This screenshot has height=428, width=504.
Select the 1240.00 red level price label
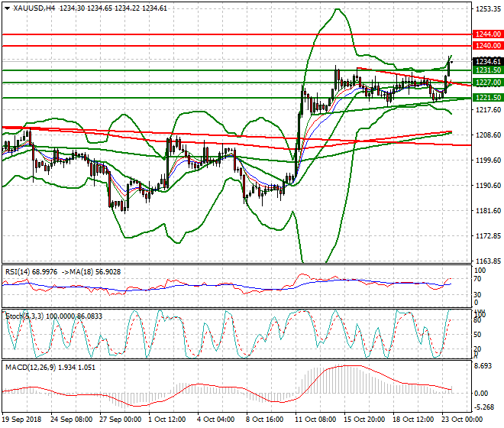point(488,46)
